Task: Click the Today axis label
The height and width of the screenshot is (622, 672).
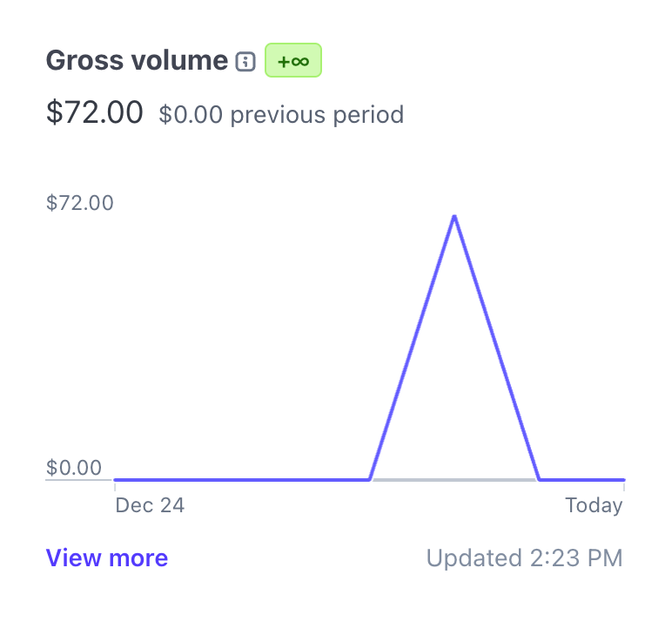Action: 594,506
